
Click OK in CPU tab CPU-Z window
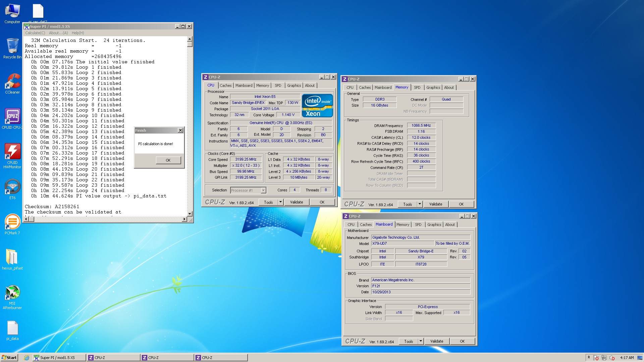point(322,202)
